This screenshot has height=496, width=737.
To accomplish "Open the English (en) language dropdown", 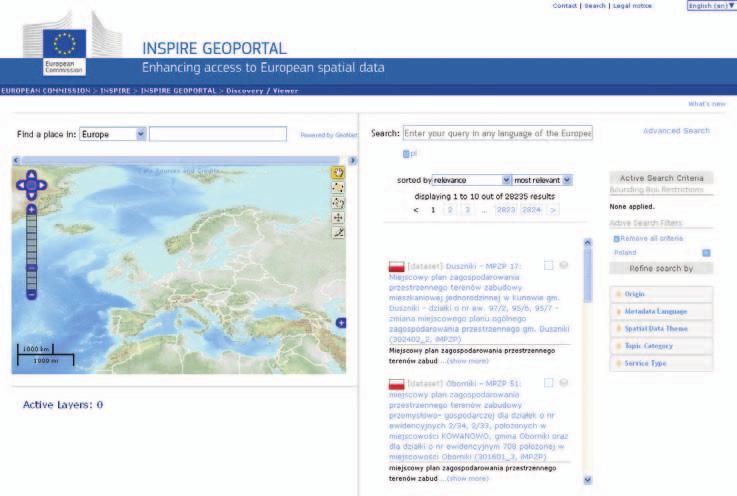I will (x=712, y=6).
